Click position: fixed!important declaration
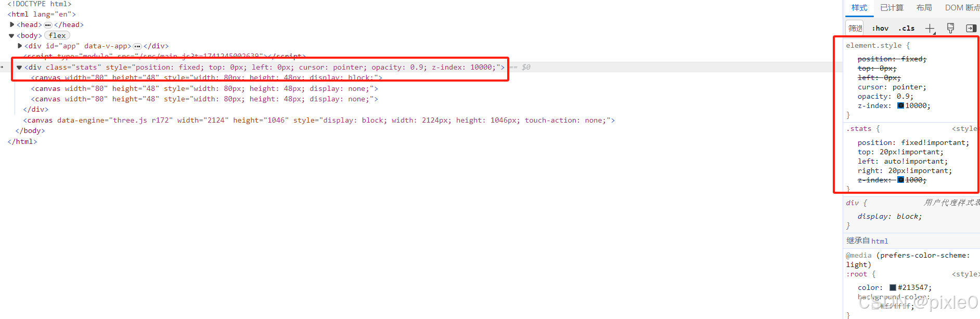This screenshot has height=319, width=980. [x=914, y=142]
